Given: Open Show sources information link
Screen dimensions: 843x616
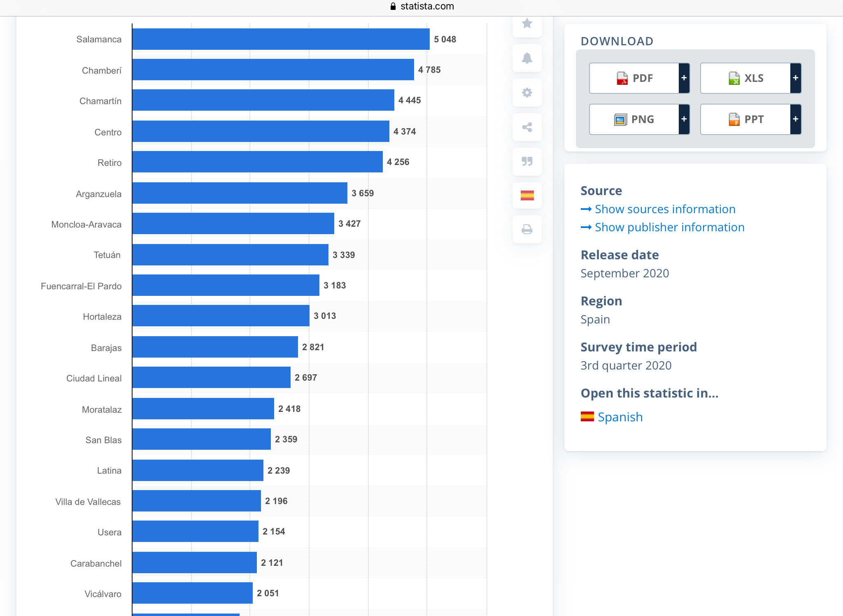Looking at the screenshot, I should tap(665, 209).
